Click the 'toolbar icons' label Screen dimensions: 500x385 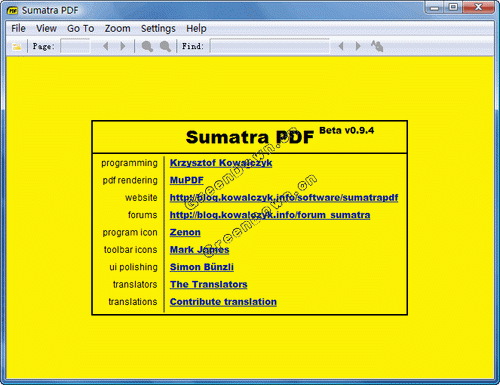130,250
